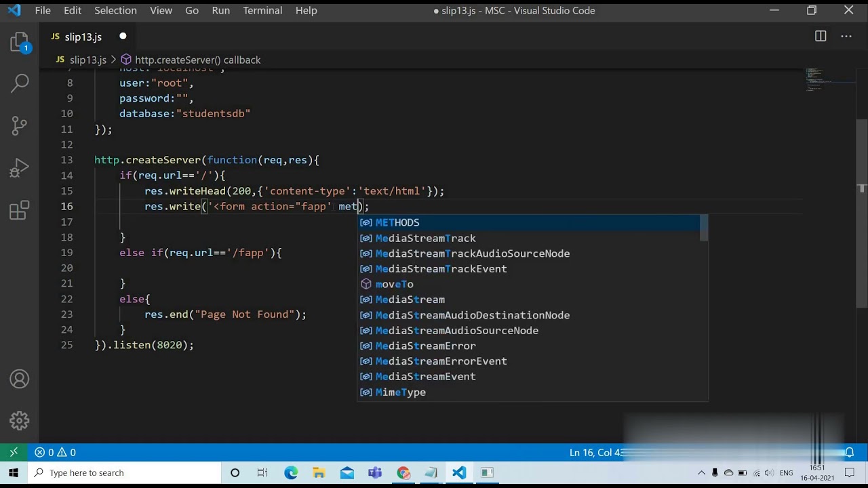
Task: Click the editor vertical scrollbar
Action: click(x=863, y=213)
